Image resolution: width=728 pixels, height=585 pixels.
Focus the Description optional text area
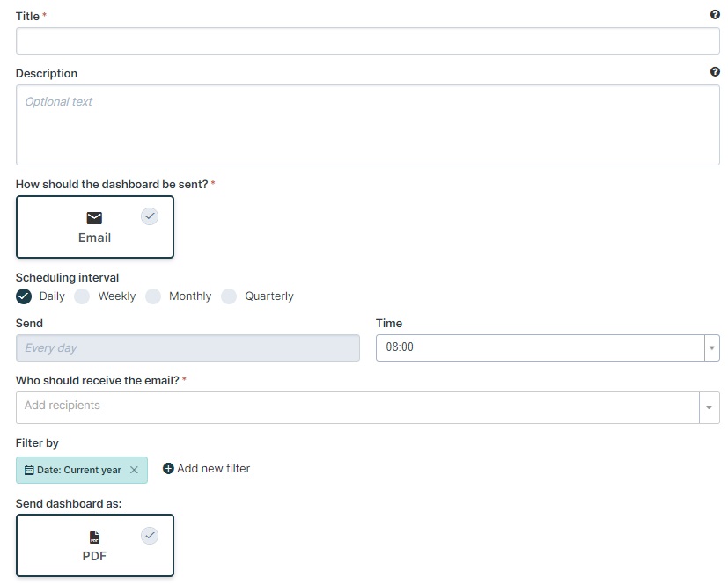[368, 125]
